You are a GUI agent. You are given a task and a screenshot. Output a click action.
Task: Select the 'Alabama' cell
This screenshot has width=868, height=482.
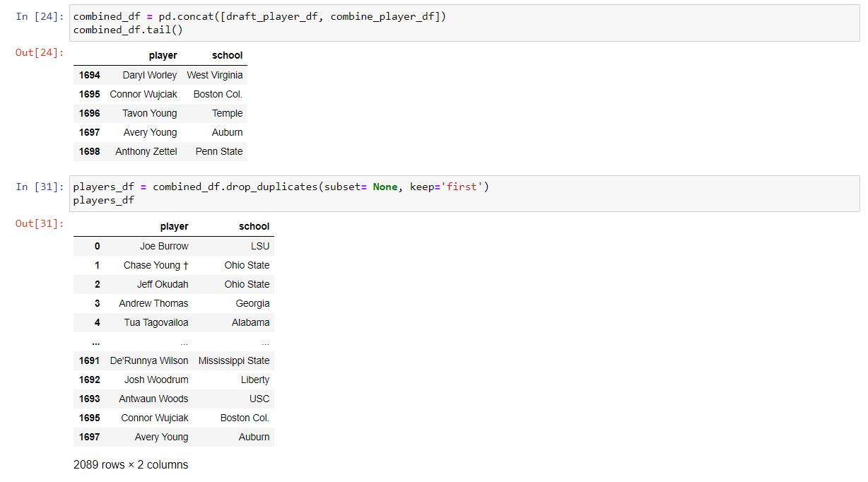pyautogui.click(x=251, y=322)
